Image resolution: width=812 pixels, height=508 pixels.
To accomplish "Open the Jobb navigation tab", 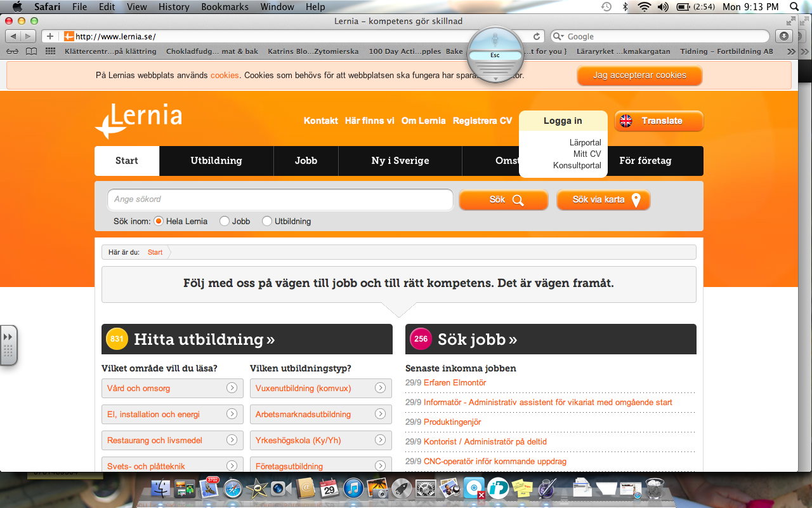I will click(306, 161).
